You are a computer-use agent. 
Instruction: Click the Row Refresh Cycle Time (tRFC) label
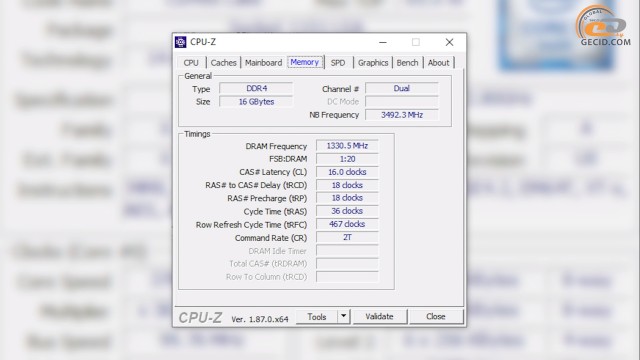[251, 225]
